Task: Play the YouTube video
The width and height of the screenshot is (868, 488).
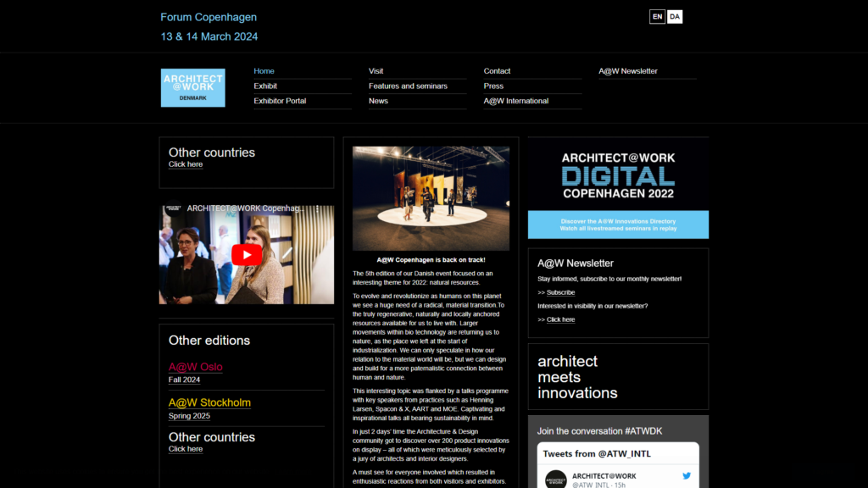Action: (x=247, y=254)
